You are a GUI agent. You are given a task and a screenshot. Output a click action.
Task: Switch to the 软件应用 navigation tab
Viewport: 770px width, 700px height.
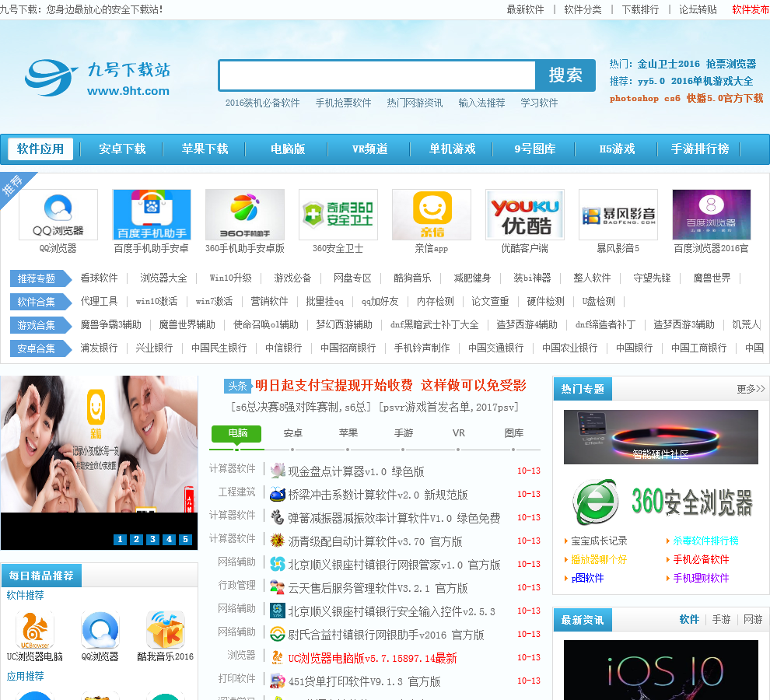(40, 149)
